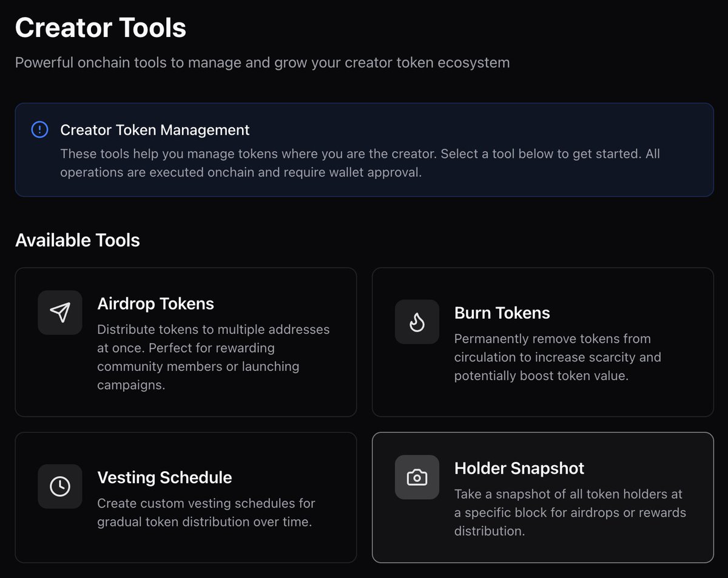This screenshot has width=728, height=578.
Task: Select the Burn Tokens heading
Action: pyautogui.click(x=502, y=313)
